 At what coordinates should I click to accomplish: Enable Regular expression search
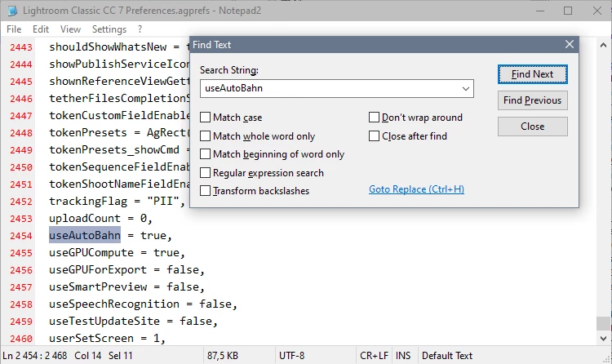[x=205, y=173]
